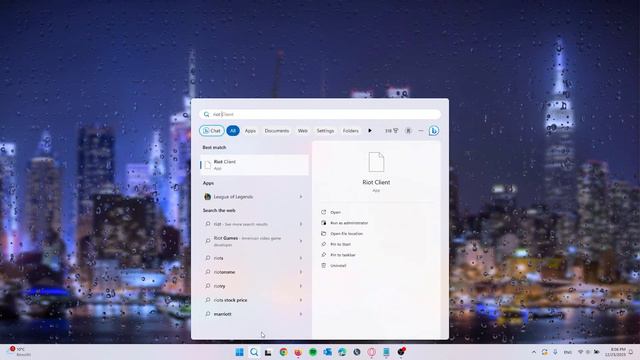Click the Windows Start button
640x360 pixels.
pos(240,352)
